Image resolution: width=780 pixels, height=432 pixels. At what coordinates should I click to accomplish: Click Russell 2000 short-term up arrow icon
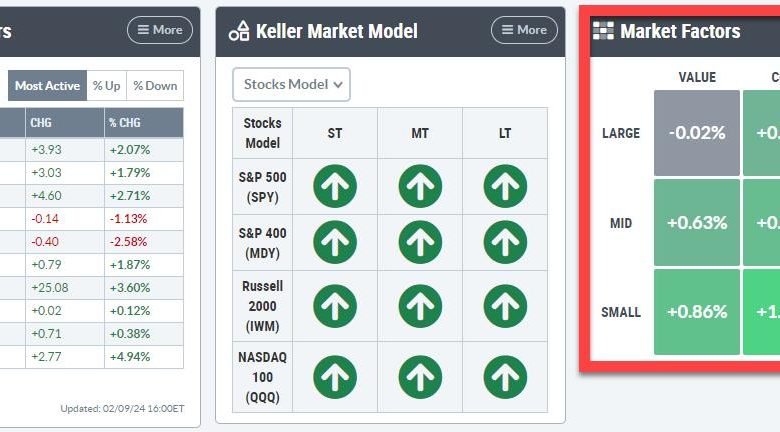click(335, 306)
